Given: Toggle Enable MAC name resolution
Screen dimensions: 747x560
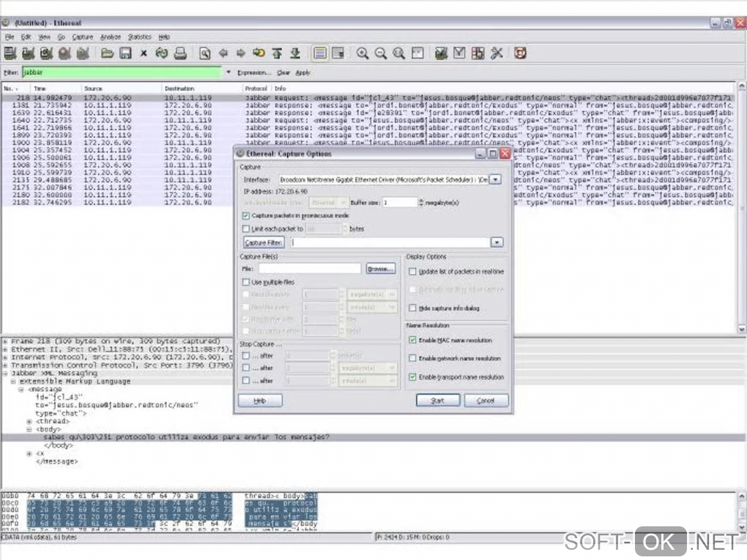Looking at the screenshot, I should click(x=412, y=340).
